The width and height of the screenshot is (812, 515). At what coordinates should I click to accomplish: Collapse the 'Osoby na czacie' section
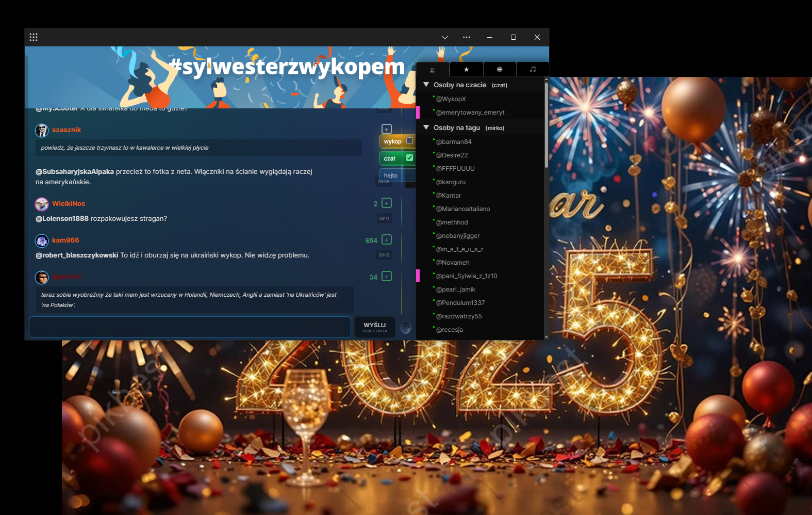point(426,85)
